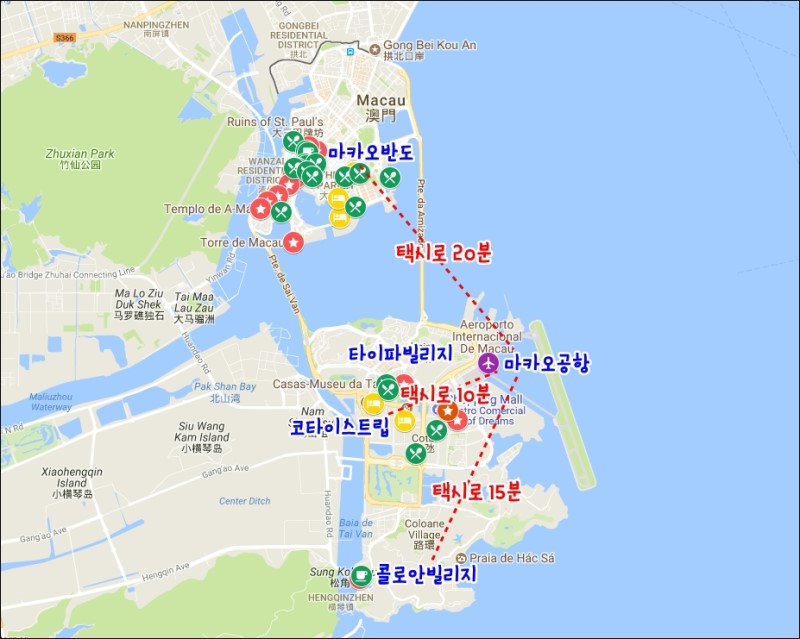Click the Templo de A-Ma text label
This screenshot has width=800, height=639.
(207, 209)
